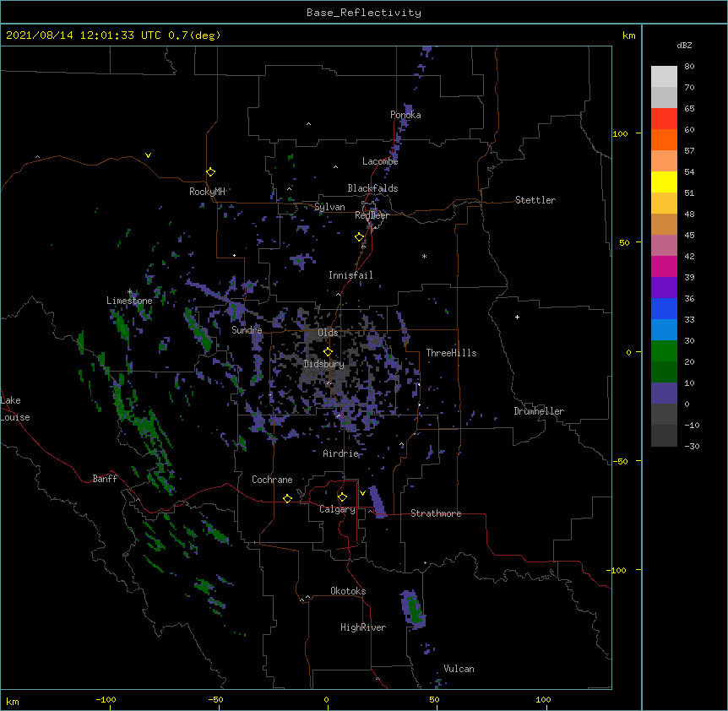Click the HighRiver label
Image resolution: width=728 pixels, height=711 pixels.
click(363, 627)
